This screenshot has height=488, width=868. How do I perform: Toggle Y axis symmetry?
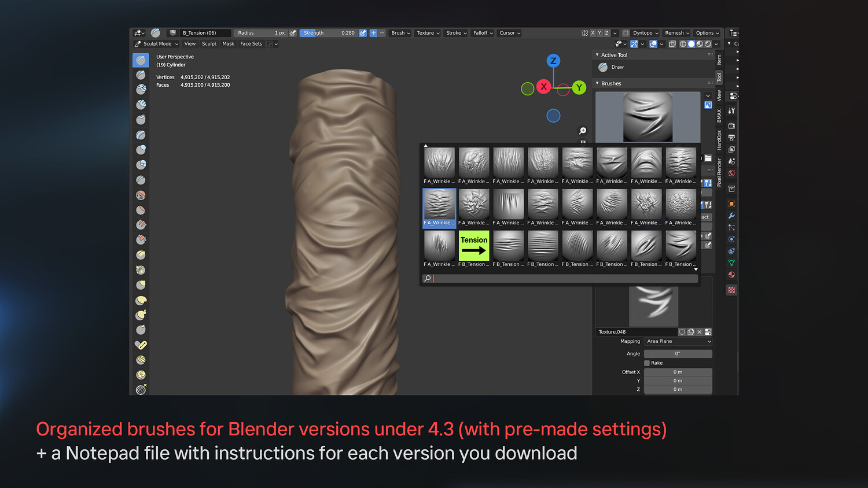(x=599, y=33)
